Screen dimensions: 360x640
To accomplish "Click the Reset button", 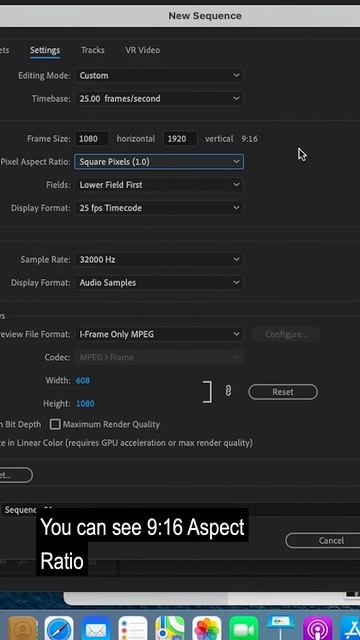I will tap(283, 392).
